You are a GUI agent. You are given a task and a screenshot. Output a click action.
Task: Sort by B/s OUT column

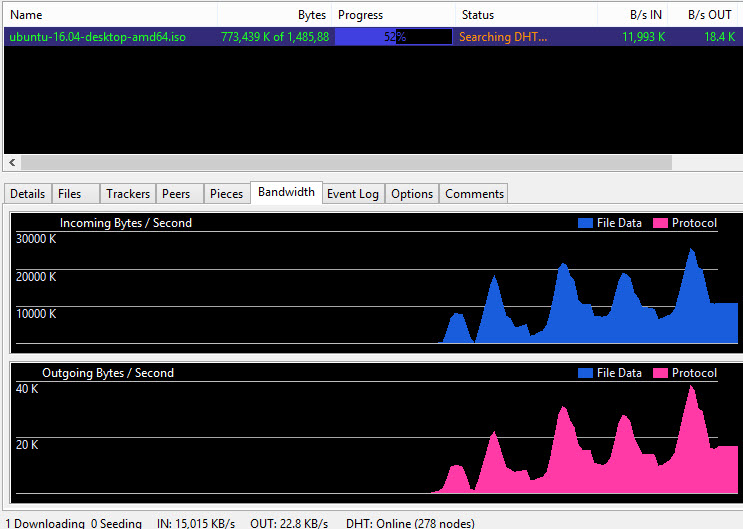tap(705, 15)
